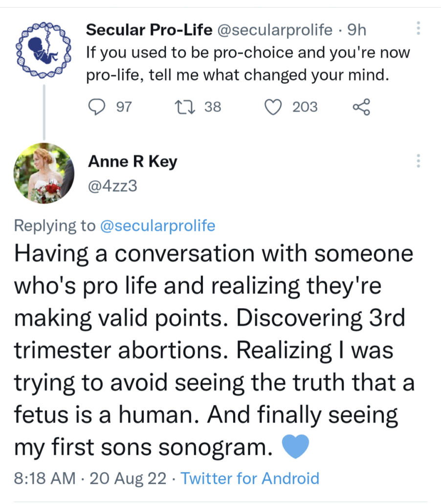Click the Anne R Key display name
The height and width of the screenshot is (504, 441).
(132, 162)
